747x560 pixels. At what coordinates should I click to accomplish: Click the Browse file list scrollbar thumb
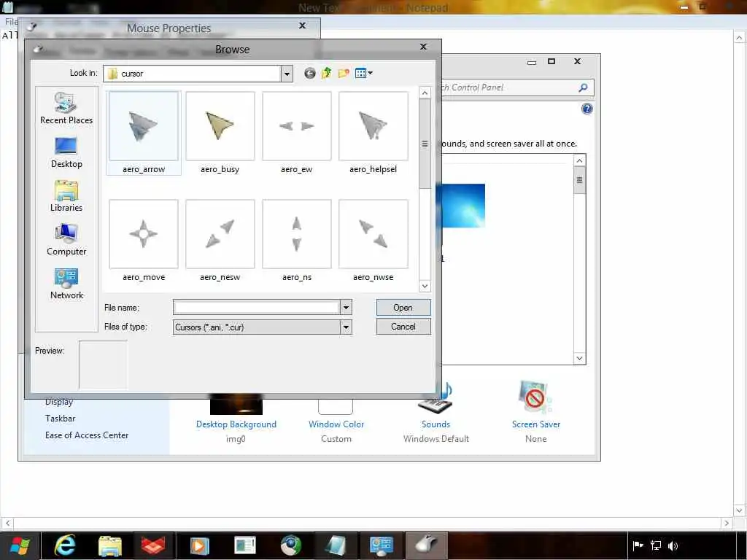tap(425, 144)
